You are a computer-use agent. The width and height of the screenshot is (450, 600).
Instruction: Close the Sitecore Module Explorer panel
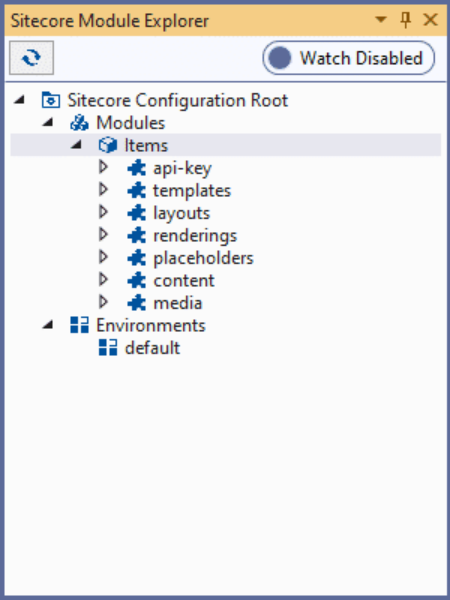pyautogui.click(x=430, y=20)
